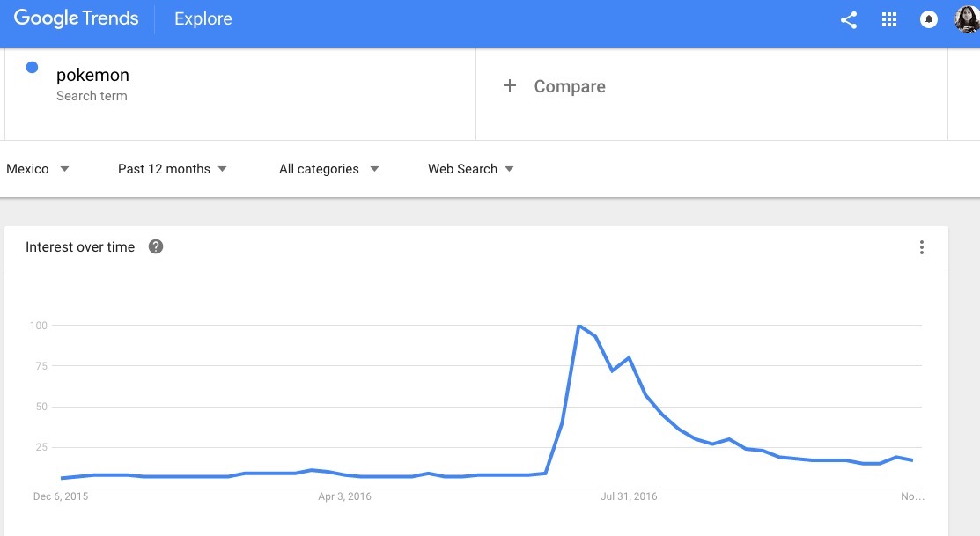Open the Google apps grid

coord(888,20)
